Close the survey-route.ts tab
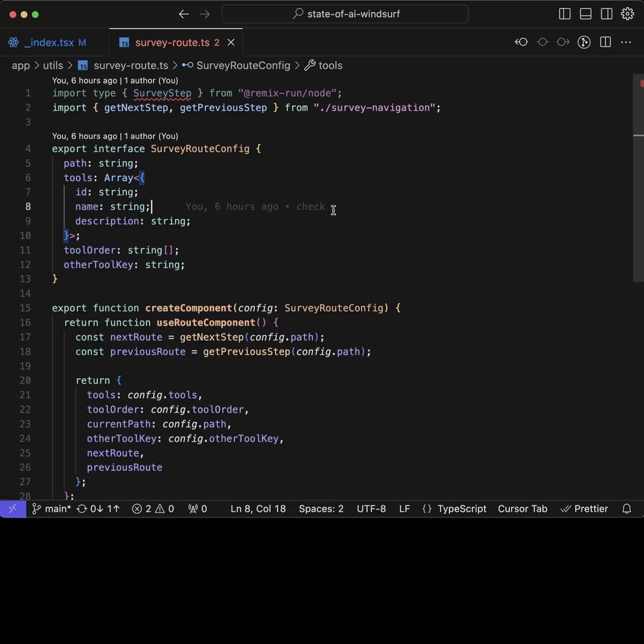 [231, 42]
